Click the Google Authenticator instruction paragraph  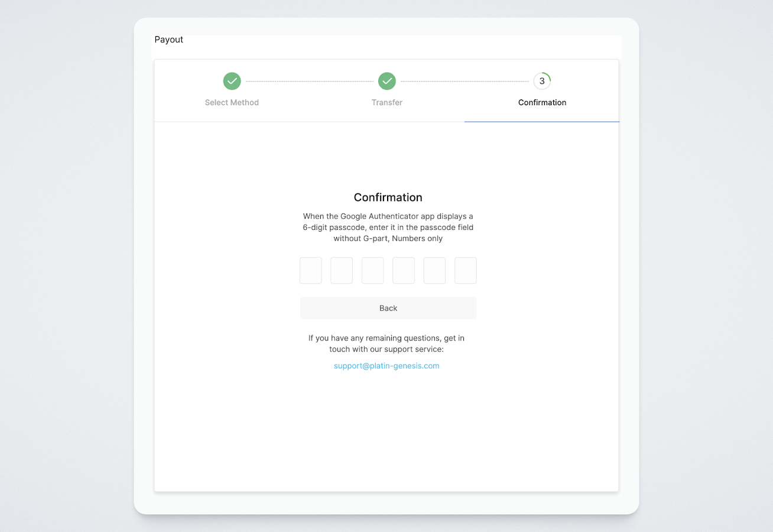pyautogui.click(x=388, y=228)
